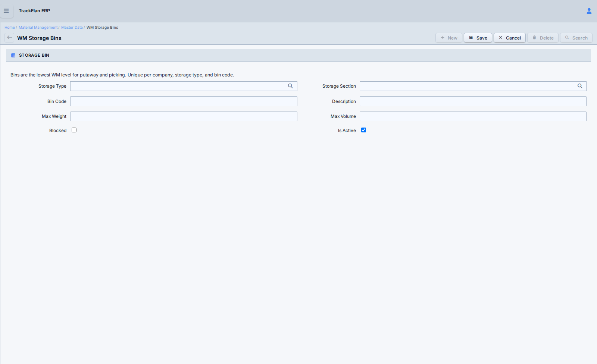The image size is (597, 364).
Task: Save the storage bin record
Action: [478, 38]
